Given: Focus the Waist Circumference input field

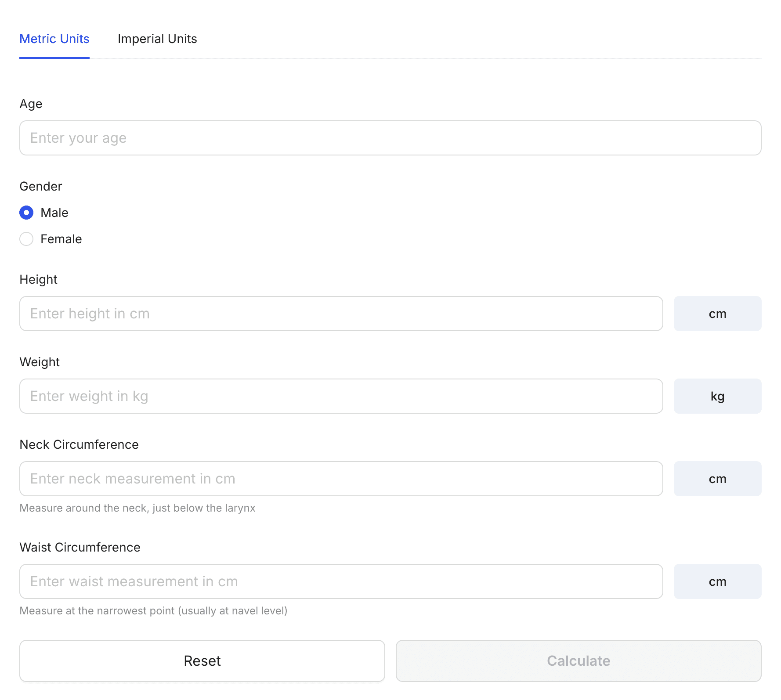Looking at the screenshot, I should click(x=341, y=581).
